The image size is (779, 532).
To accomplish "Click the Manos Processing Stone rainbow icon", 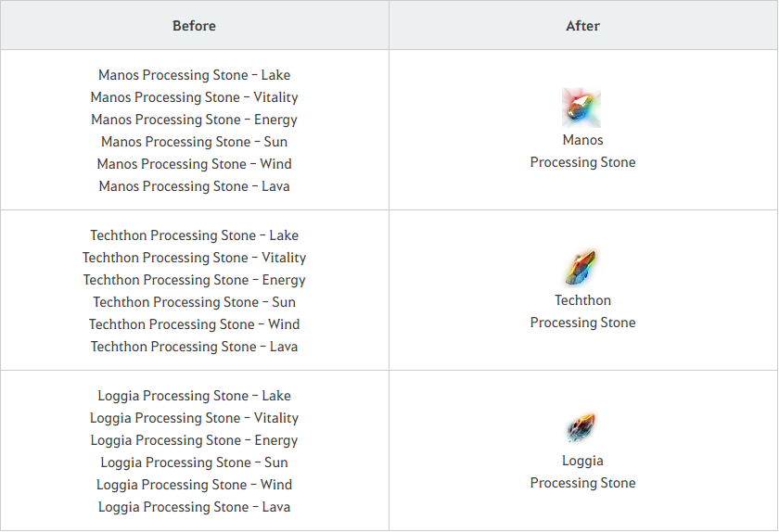I will 581,108.
